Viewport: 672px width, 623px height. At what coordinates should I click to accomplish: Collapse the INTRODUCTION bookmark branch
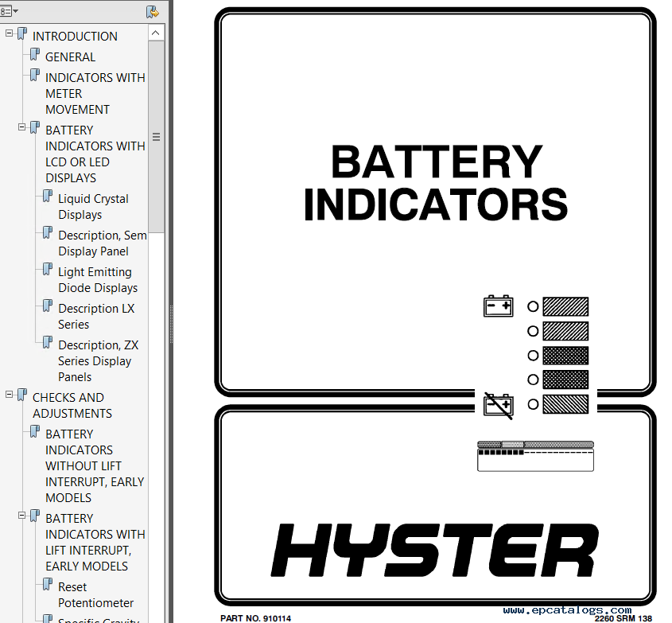9,33
